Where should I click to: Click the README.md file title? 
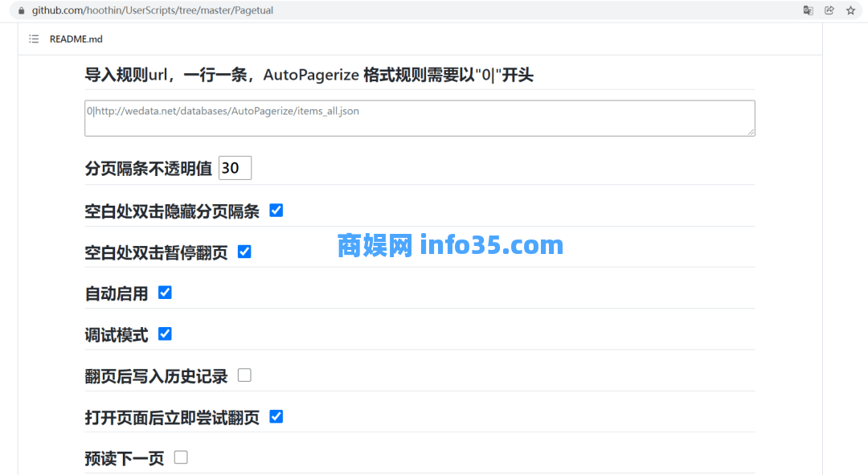[x=76, y=39]
